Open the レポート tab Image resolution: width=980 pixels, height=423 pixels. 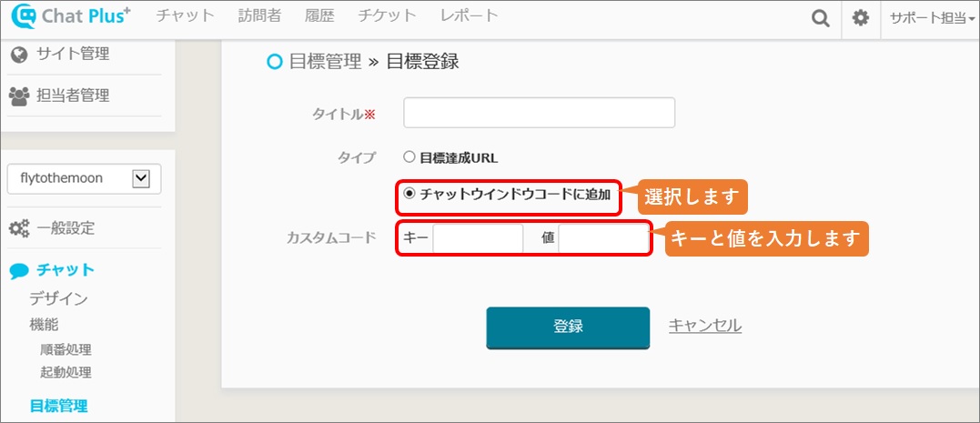coord(469,16)
